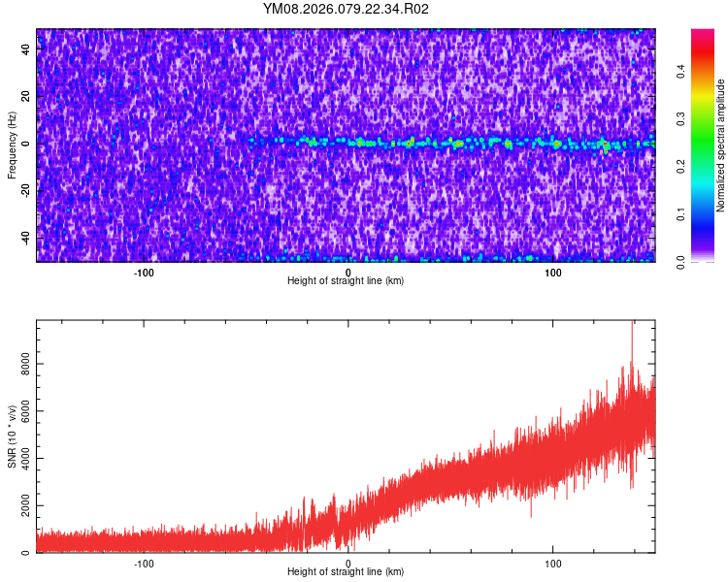Click the plot title YM08.2026.079.22.34.R02
Screen dimensions: 728x582
pyautogui.click(x=347, y=10)
